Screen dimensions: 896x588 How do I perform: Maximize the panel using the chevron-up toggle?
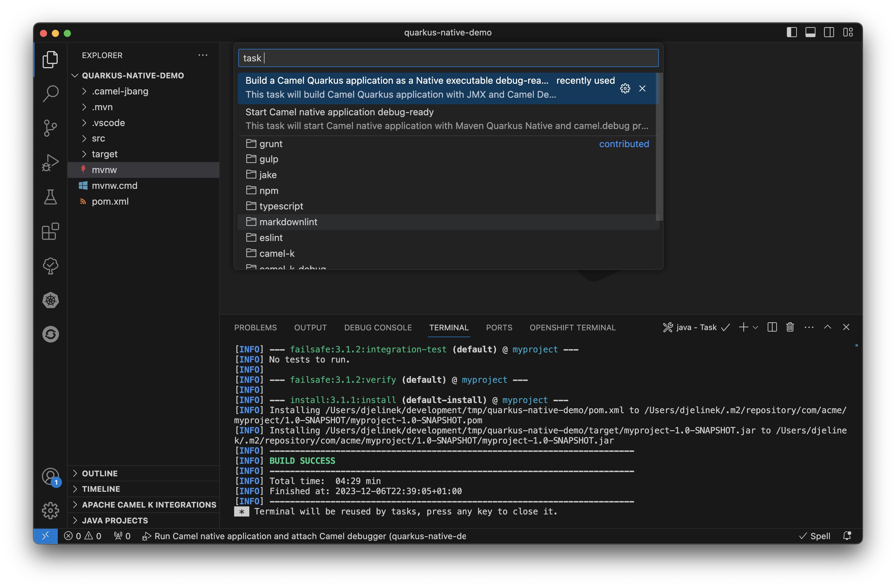pyautogui.click(x=827, y=327)
